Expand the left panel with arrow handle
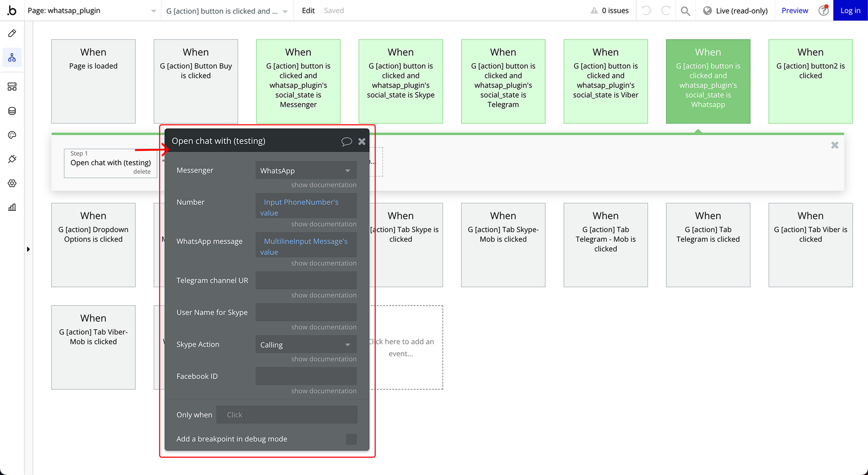This screenshot has height=475, width=868. (28, 249)
